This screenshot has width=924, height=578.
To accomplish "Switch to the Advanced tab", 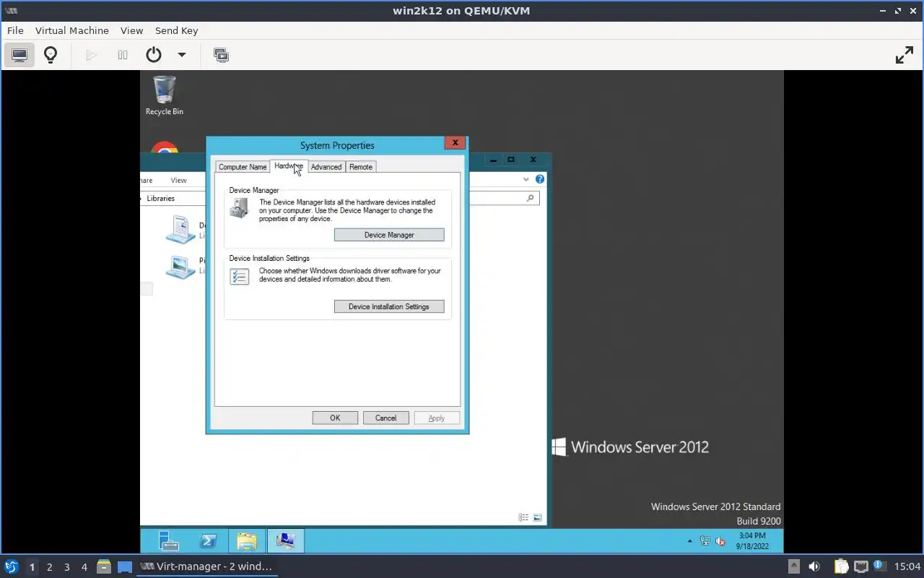I will coord(326,167).
